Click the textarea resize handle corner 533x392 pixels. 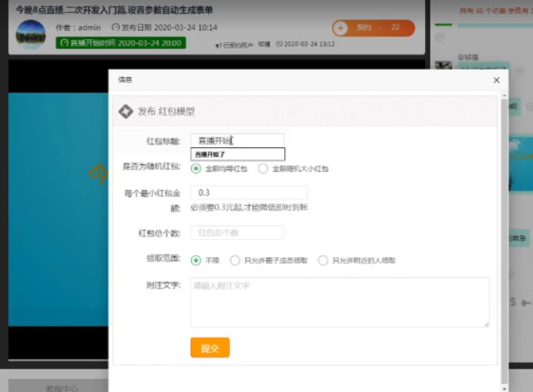[x=486, y=324]
